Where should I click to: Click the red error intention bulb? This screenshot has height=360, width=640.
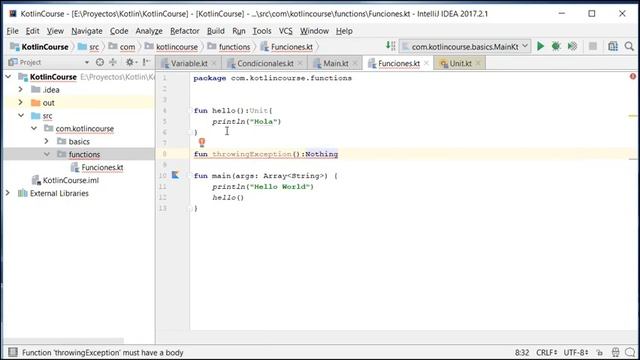[202, 142]
